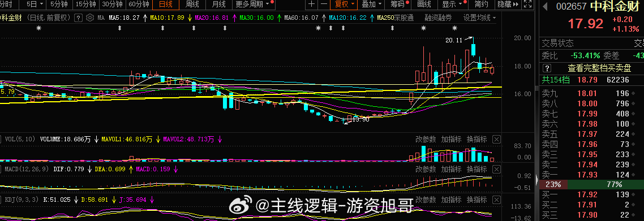Click the VOLUME down-arrow indicator
Screen dimensions: 644x221
[96, 140]
